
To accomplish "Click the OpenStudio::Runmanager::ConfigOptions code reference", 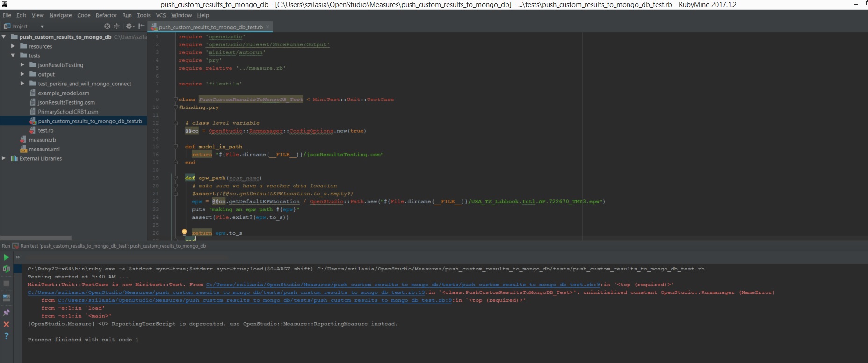I will [x=271, y=131].
